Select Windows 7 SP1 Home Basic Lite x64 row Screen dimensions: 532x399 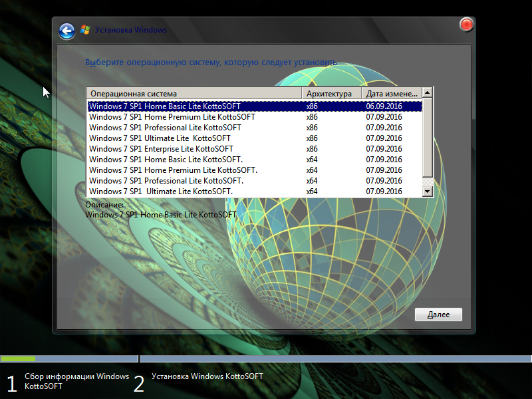pyautogui.click(x=255, y=160)
